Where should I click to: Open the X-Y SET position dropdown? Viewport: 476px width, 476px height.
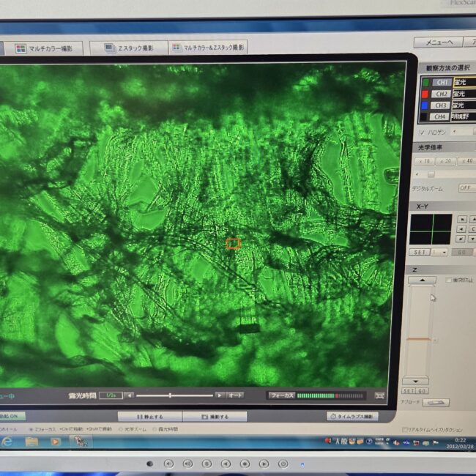440,252
